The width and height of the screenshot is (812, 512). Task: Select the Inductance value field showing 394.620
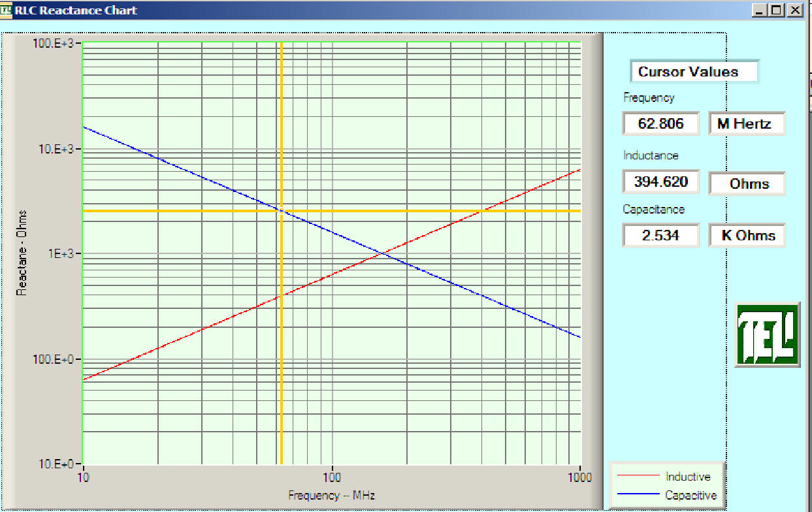pyautogui.click(x=660, y=182)
